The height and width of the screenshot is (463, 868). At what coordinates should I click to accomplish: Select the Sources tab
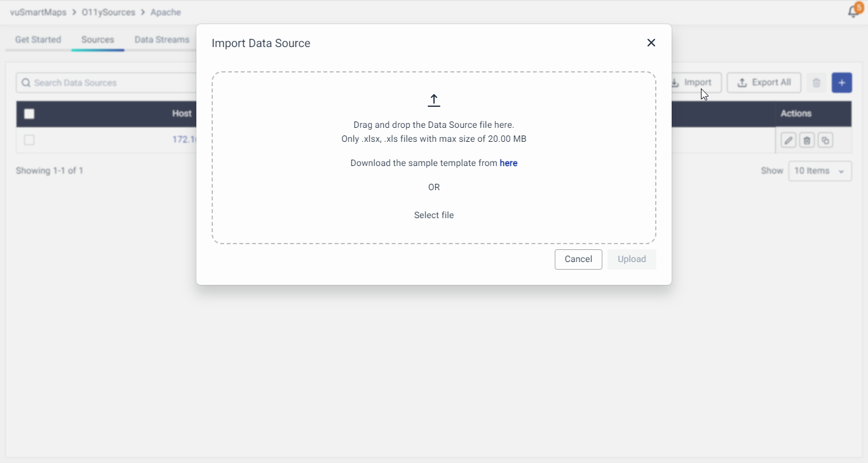click(98, 39)
